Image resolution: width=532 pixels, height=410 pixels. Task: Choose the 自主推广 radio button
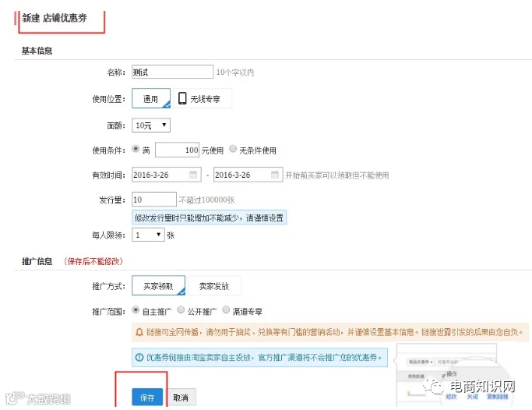point(136,309)
